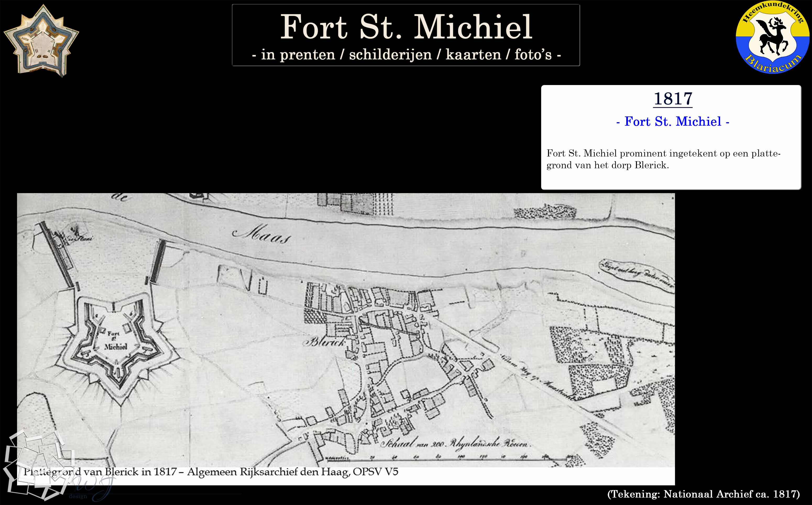The height and width of the screenshot is (505, 812).
Task: Click the underlined 1817 heading
Action: (x=673, y=99)
